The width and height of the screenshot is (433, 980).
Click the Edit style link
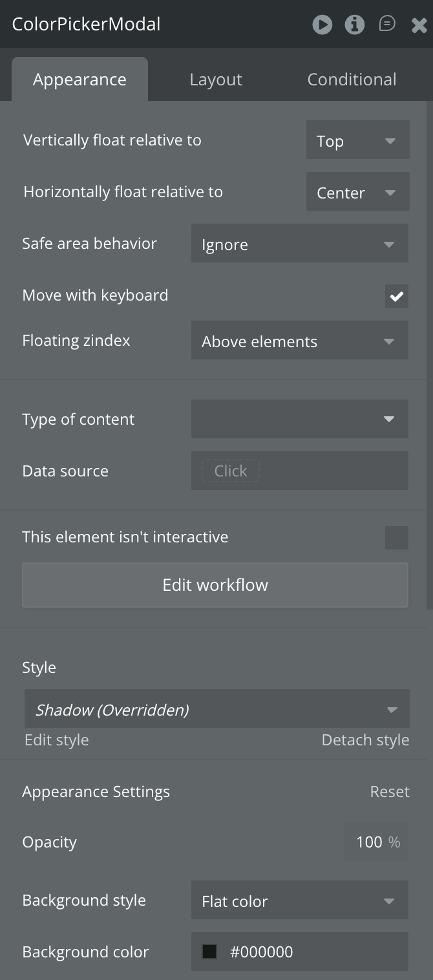[57, 740]
